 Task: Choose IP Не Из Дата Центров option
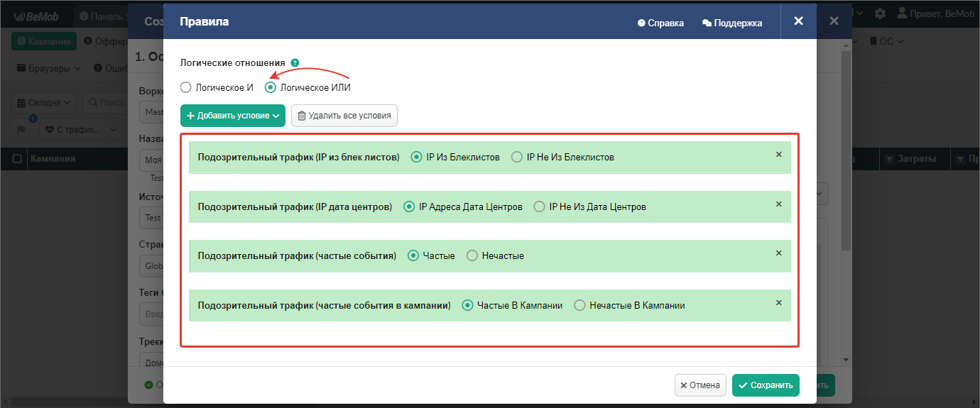[x=540, y=206]
